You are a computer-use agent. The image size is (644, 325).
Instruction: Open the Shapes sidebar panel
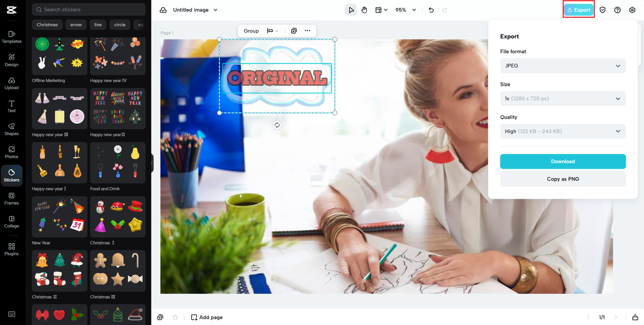click(12, 129)
